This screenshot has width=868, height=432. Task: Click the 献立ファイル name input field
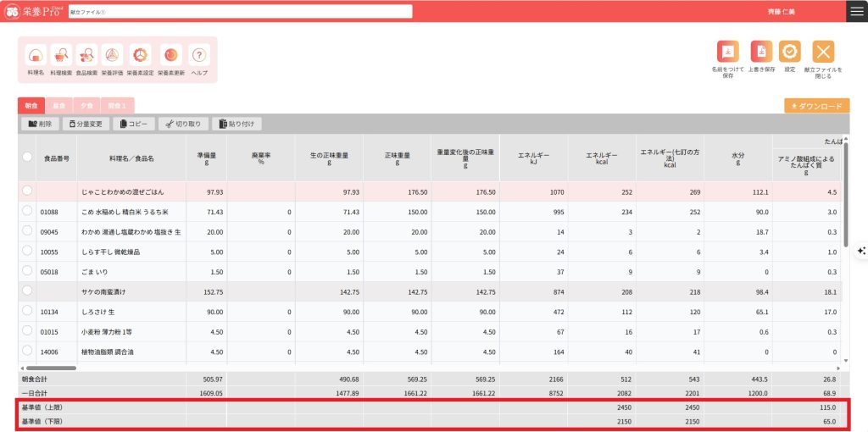pos(240,12)
